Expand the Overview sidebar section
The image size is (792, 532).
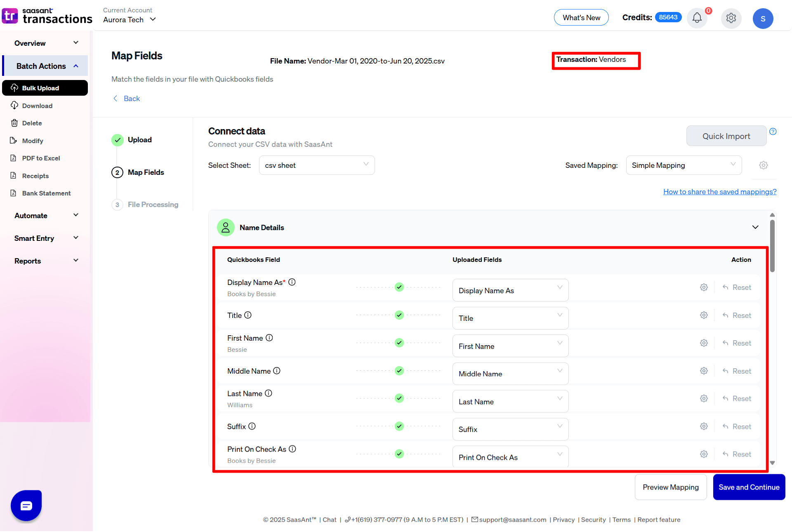pos(45,43)
